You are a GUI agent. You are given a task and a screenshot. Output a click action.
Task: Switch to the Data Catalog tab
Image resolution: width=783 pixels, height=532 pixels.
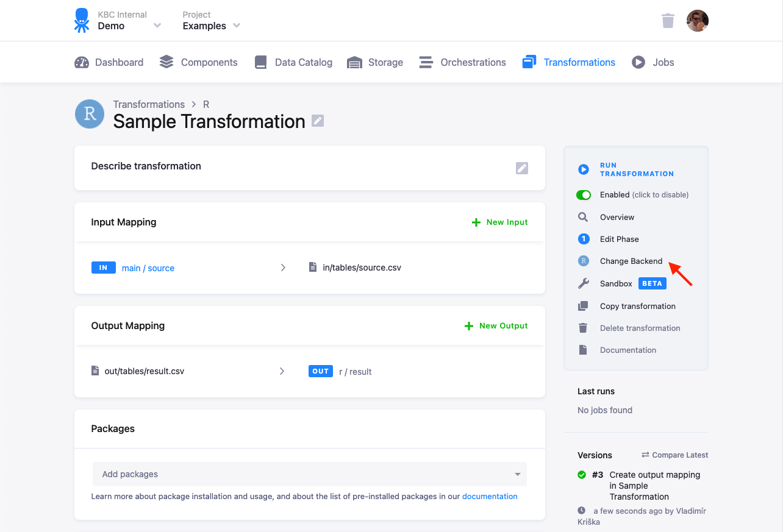coord(293,62)
